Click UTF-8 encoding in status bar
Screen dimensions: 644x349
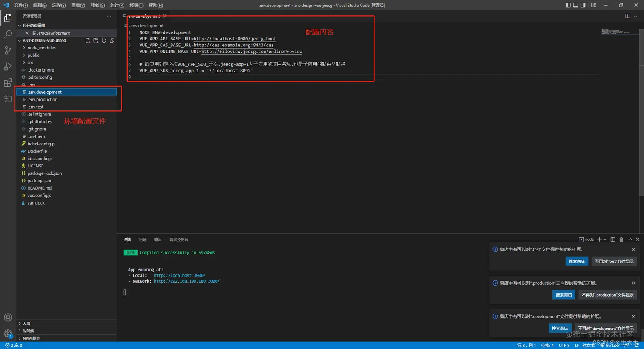coord(564,346)
